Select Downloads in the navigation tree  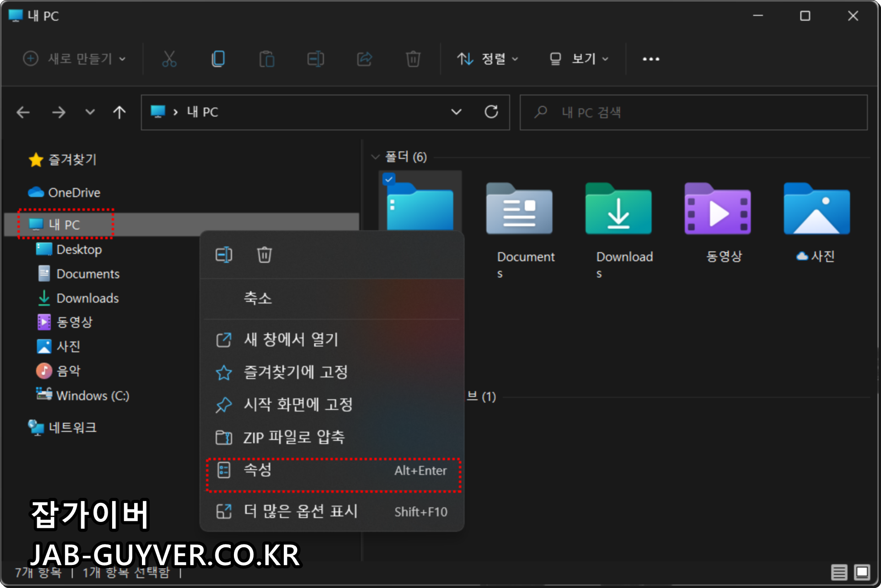[x=78, y=298]
